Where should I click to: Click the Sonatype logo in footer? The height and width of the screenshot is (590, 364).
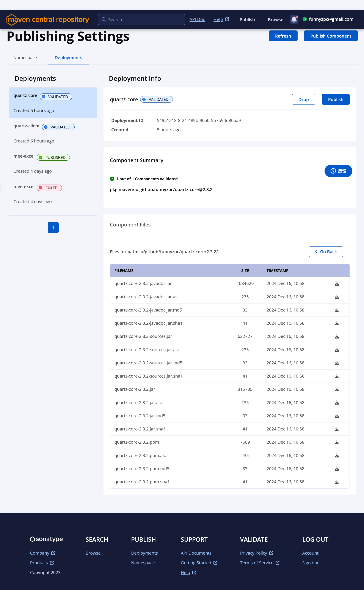tap(46, 539)
